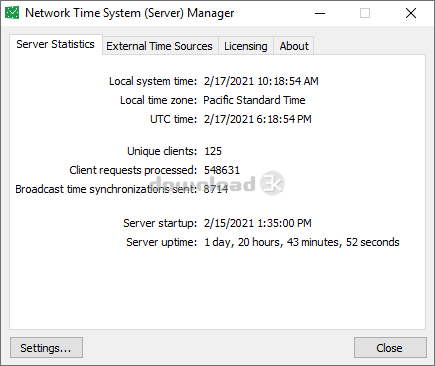Click the Server uptime duration text

click(x=302, y=242)
